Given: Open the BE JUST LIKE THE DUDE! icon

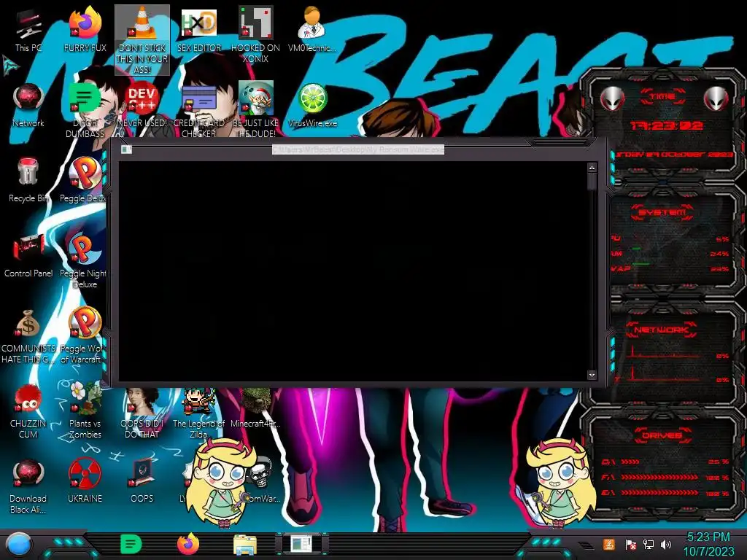Looking at the screenshot, I should (x=255, y=109).
